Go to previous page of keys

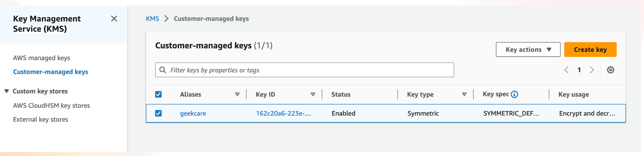point(566,70)
